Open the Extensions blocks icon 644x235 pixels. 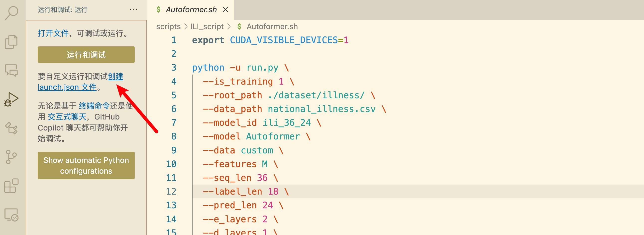click(11, 186)
